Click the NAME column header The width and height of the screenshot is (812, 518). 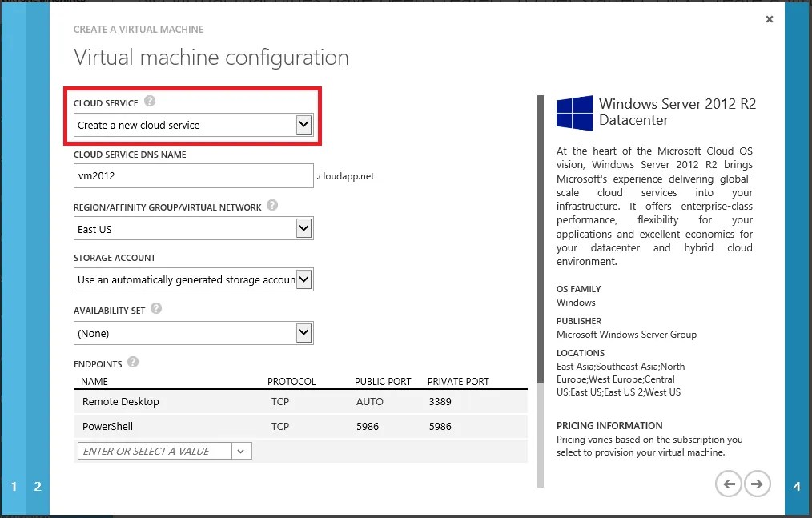94,382
